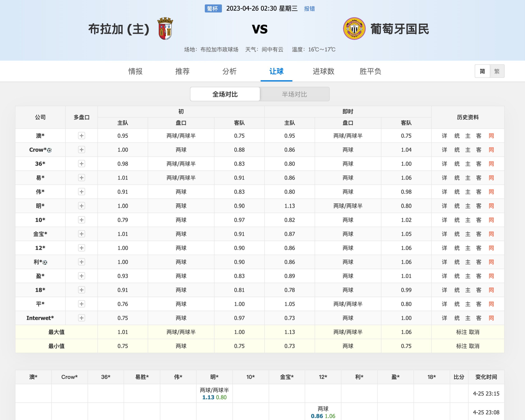
Task: Click the 4-25 23:15 change time
Action: coord(486,393)
